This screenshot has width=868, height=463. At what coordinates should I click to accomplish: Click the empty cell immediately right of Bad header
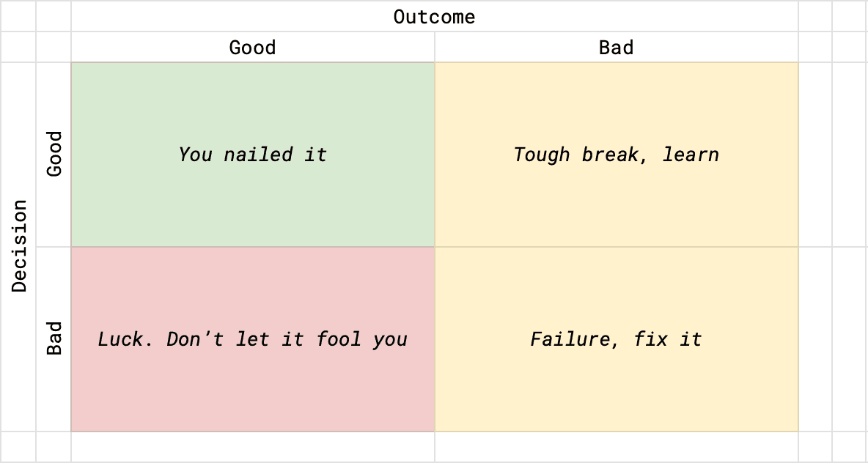[x=815, y=48]
